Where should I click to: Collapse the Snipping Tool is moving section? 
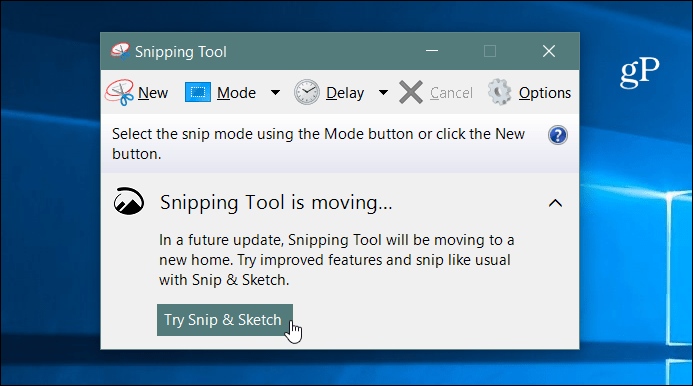556,203
